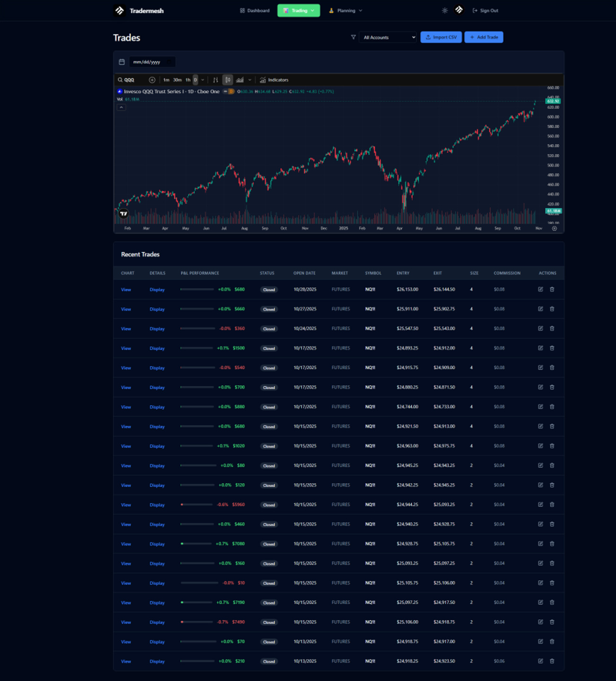Edit the 10/28/2025 trade entry
Screen dimensions: 616x681
click(540, 289)
